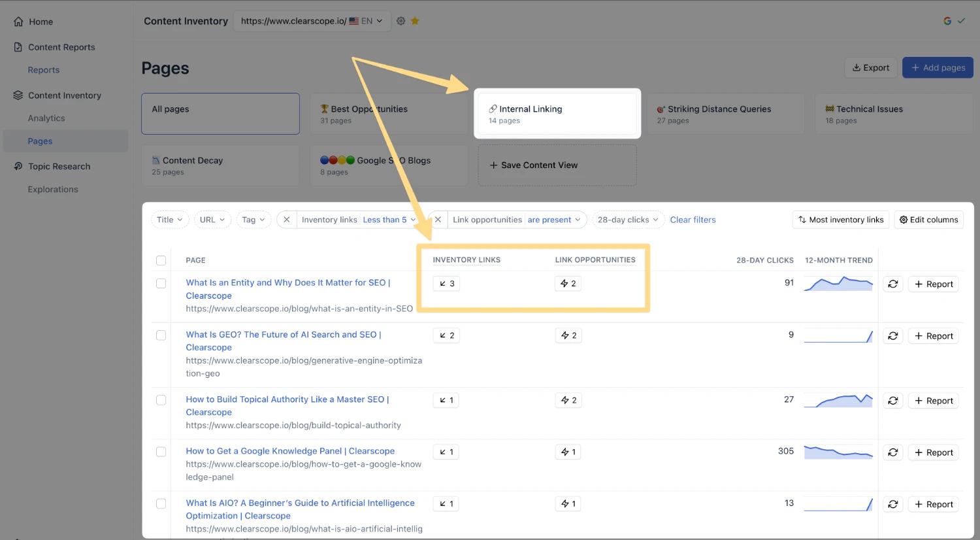This screenshot has width=980, height=540.
Task: Click the 'Edit columns' button
Action: click(928, 220)
